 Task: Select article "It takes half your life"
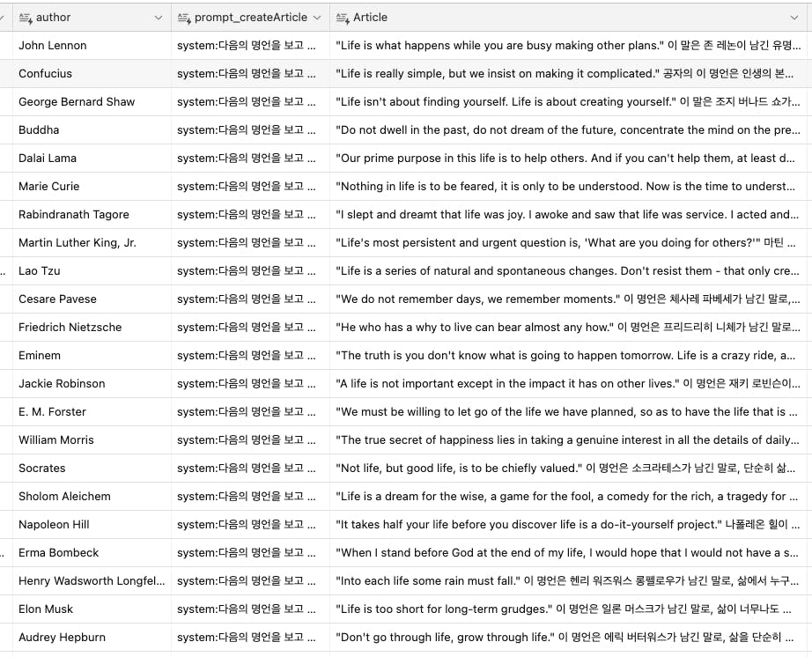click(570, 525)
